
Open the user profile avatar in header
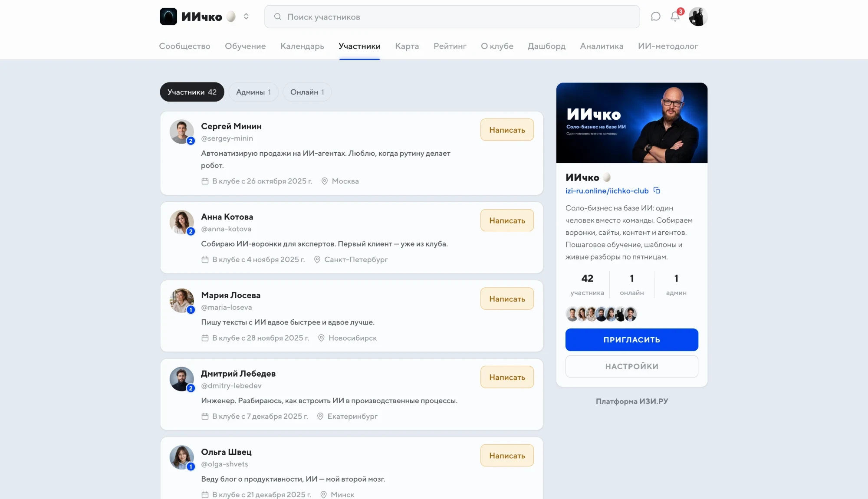698,16
